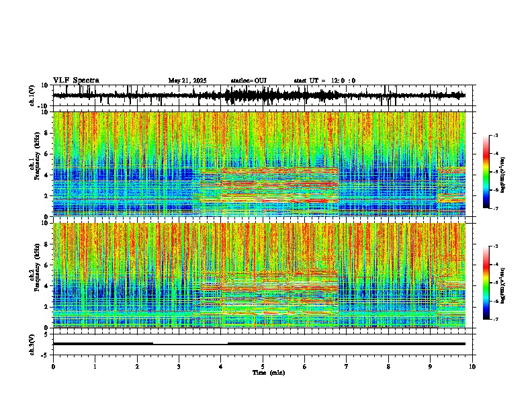Click the "6" kHz tick of ch.1 spectrogram
The width and height of the screenshot is (532, 411).
(47, 154)
